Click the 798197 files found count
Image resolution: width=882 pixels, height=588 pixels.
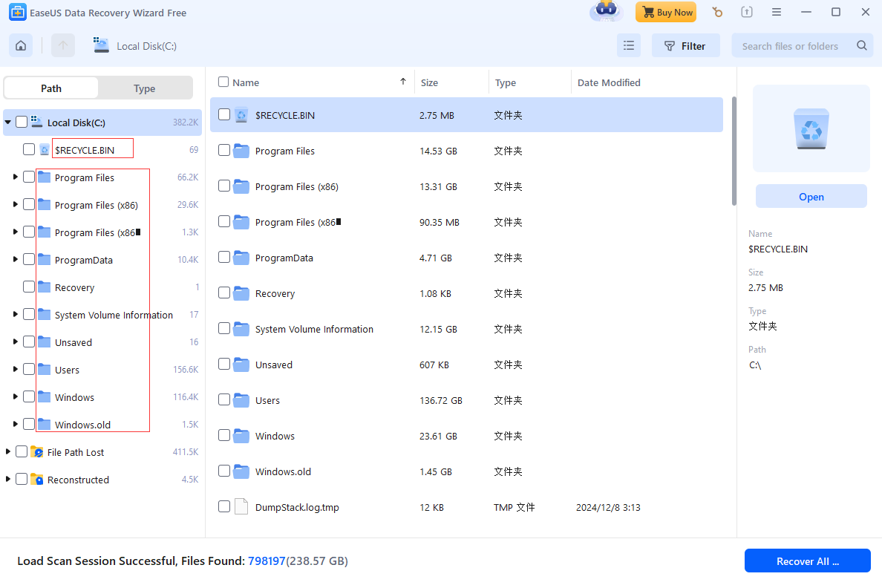point(267,561)
